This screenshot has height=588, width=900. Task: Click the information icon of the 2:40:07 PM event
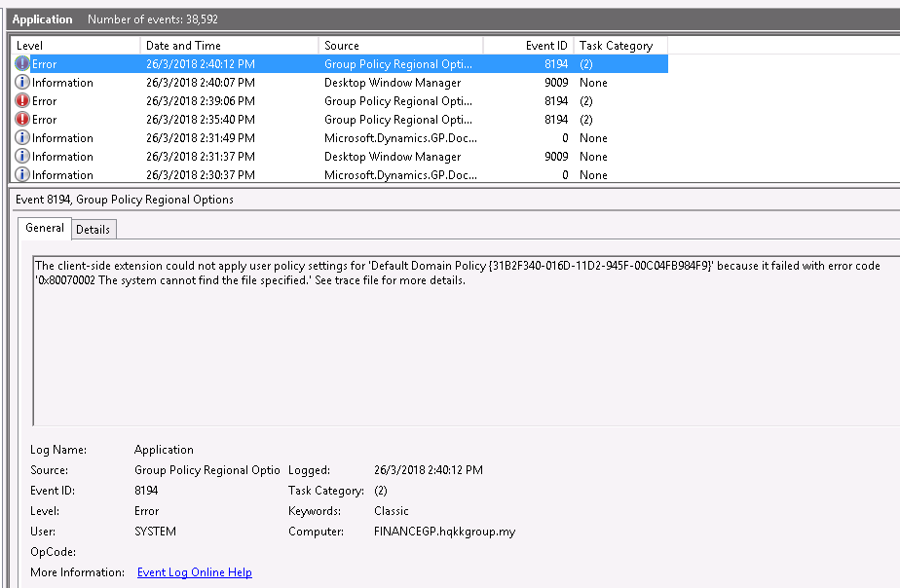21,82
